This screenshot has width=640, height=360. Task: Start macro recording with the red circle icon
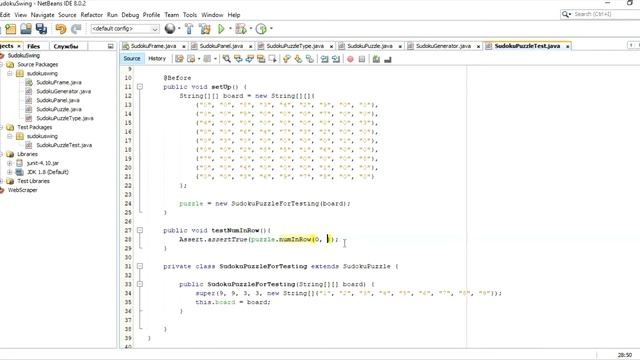coord(350,59)
